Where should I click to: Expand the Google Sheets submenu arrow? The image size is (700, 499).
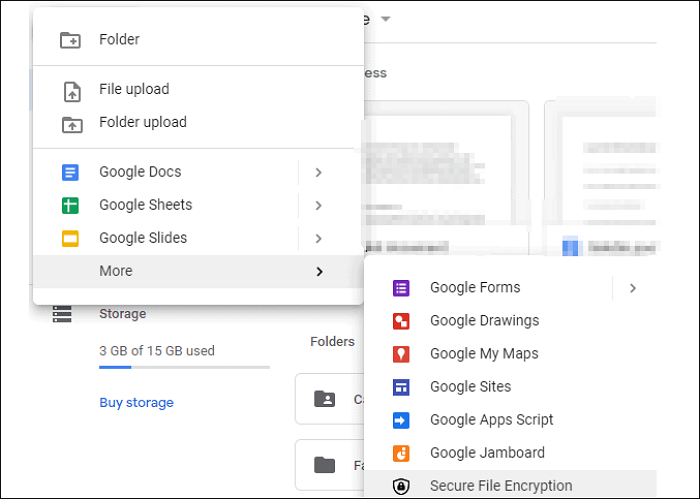coord(318,205)
